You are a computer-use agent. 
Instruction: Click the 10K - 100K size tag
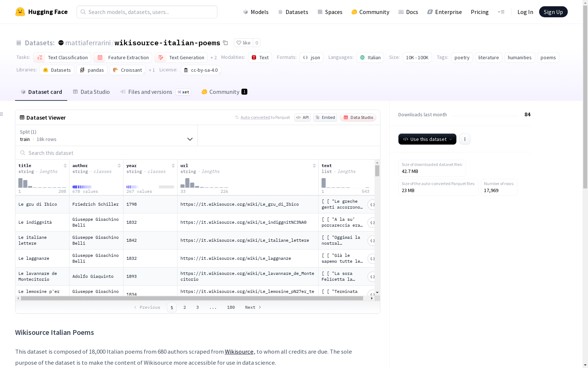417,57
